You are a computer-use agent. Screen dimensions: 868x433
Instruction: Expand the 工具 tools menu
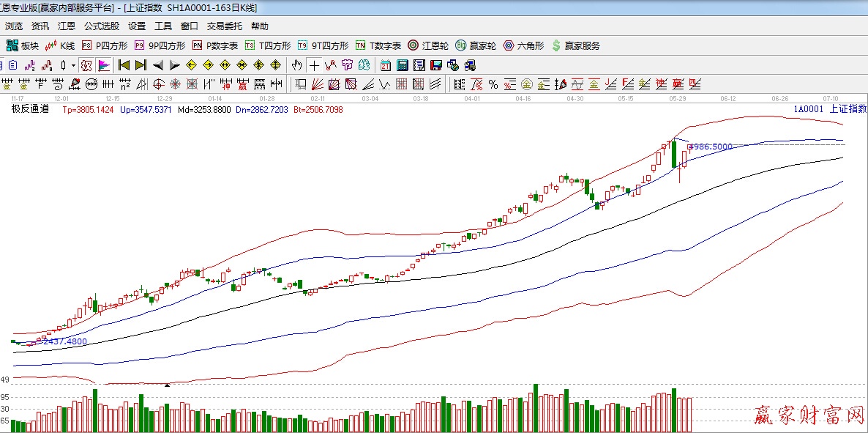click(163, 26)
